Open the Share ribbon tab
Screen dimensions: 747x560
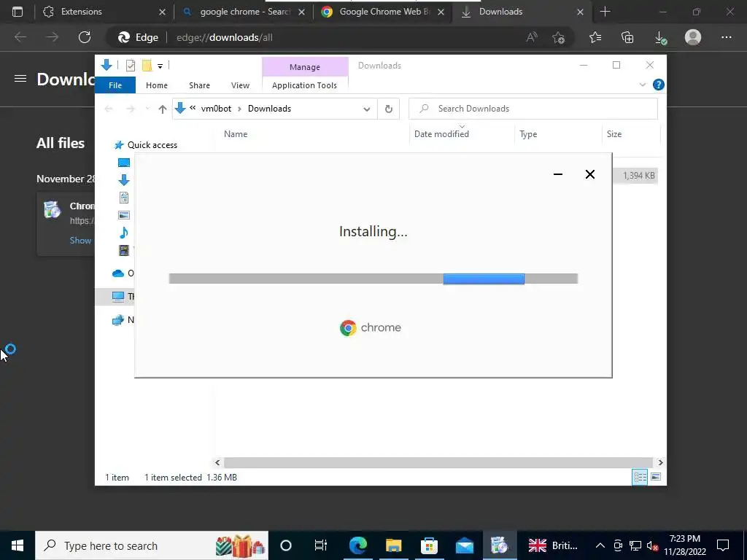tap(199, 85)
